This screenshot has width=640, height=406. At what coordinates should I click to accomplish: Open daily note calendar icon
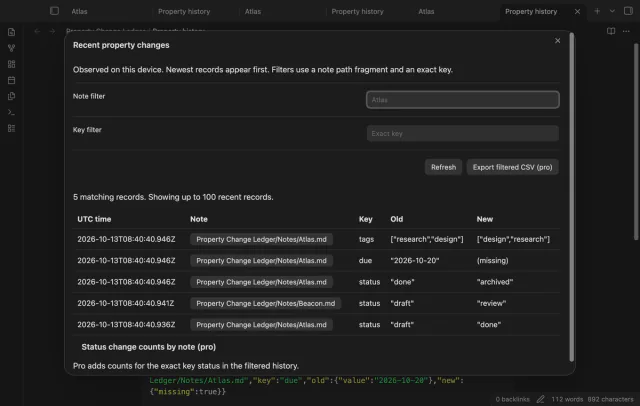[x=11, y=80]
